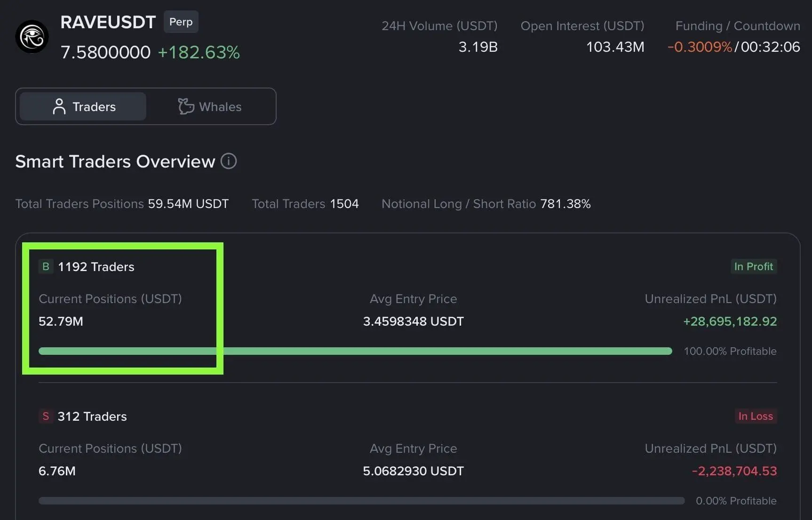Image resolution: width=812 pixels, height=520 pixels.
Task: Click the whale icon in Whales tab
Action: pos(186,106)
